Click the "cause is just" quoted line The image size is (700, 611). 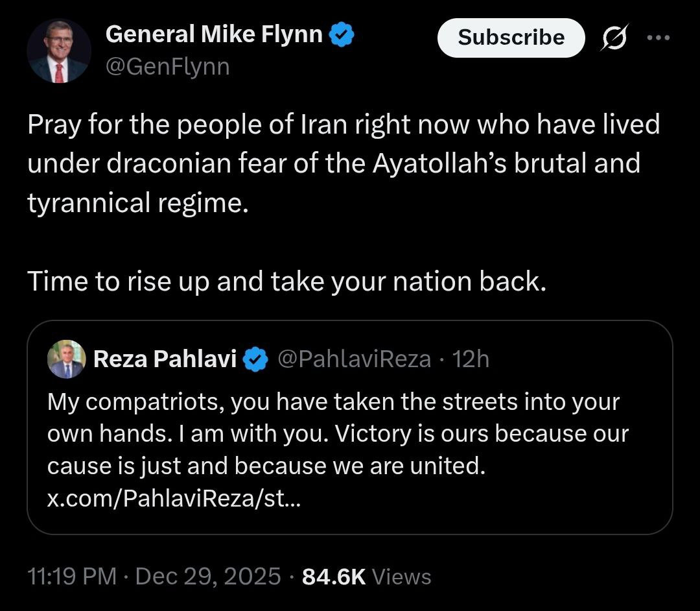266,467
